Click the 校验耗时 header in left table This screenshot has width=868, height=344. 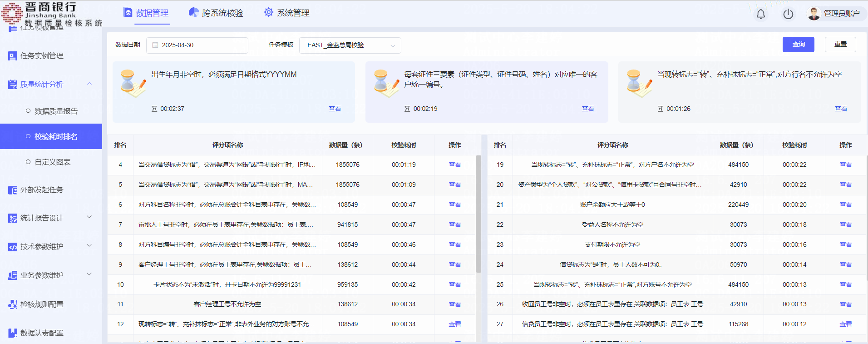[404, 145]
